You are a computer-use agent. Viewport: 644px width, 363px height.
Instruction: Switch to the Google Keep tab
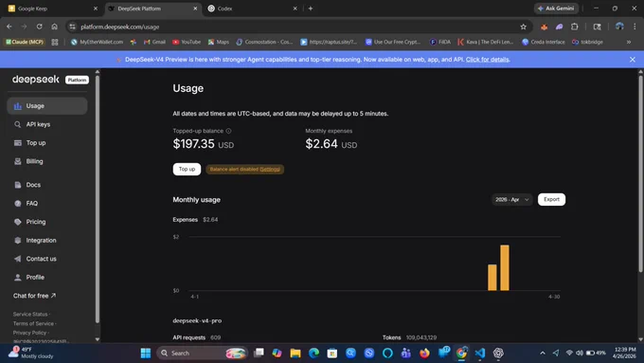53,9
